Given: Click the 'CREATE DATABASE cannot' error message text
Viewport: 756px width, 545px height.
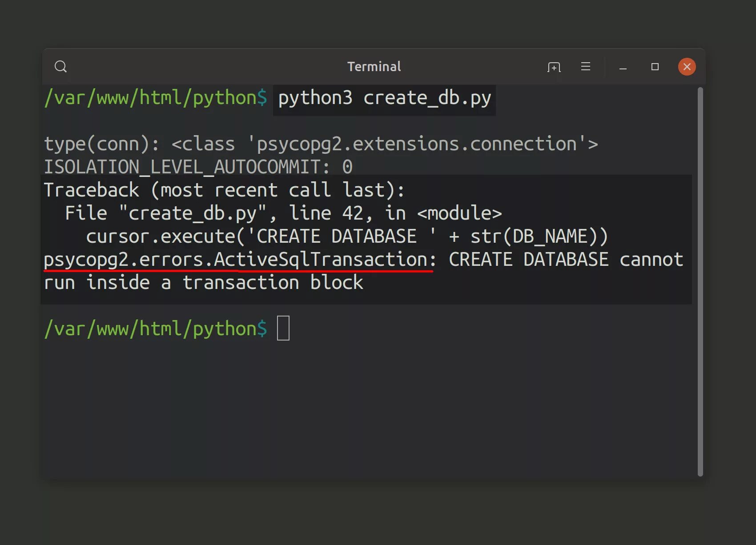Looking at the screenshot, I should [566, 260].
